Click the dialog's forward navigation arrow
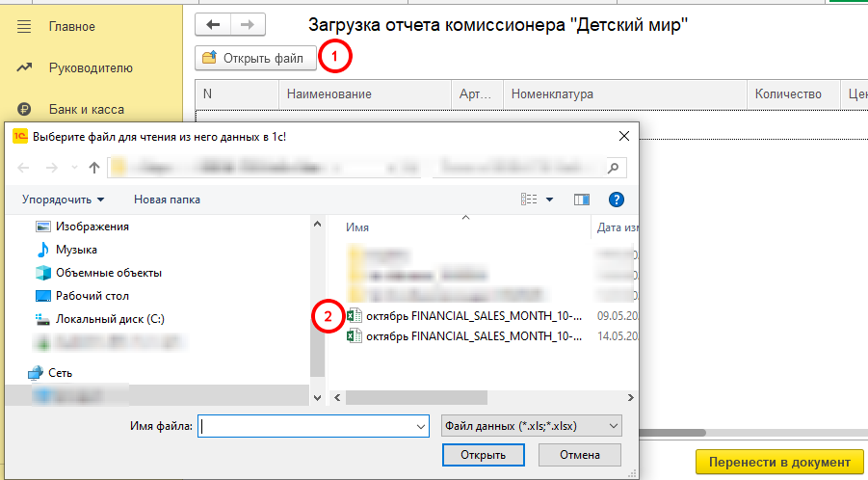The width and height of the screenshot is (868, 480). [x=51, y=167]
